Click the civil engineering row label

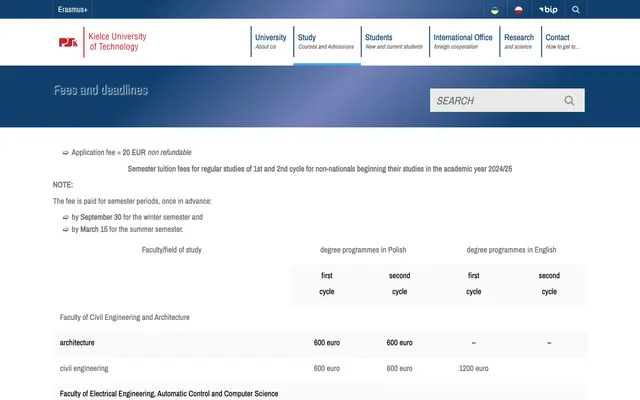pyautogui.click(x=84, y=368)
